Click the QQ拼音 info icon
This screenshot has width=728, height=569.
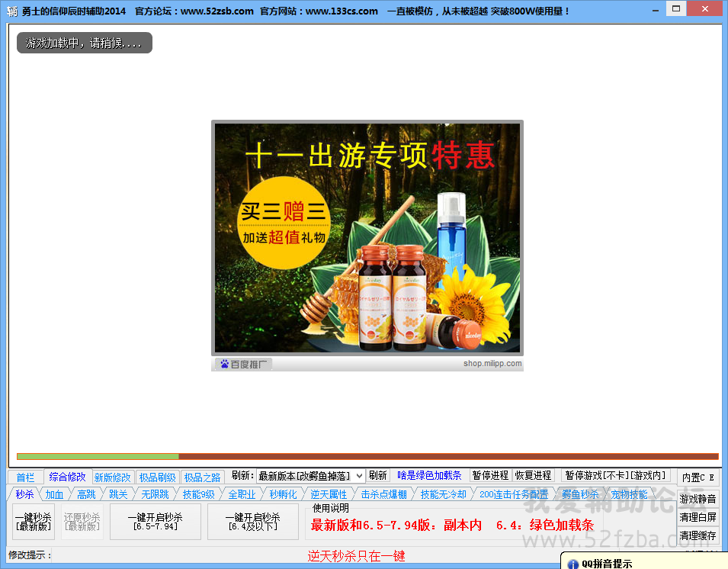click(572, 563)
